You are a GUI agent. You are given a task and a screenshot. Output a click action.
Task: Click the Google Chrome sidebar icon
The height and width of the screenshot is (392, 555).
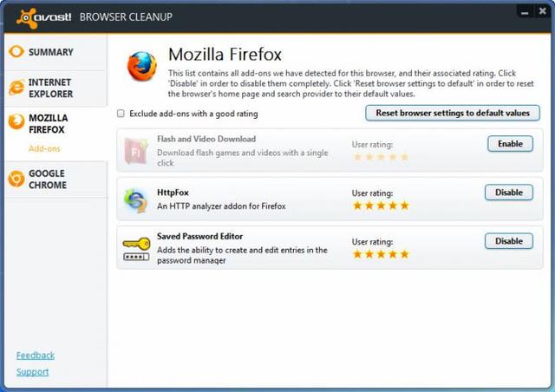(x=16, y=179)
